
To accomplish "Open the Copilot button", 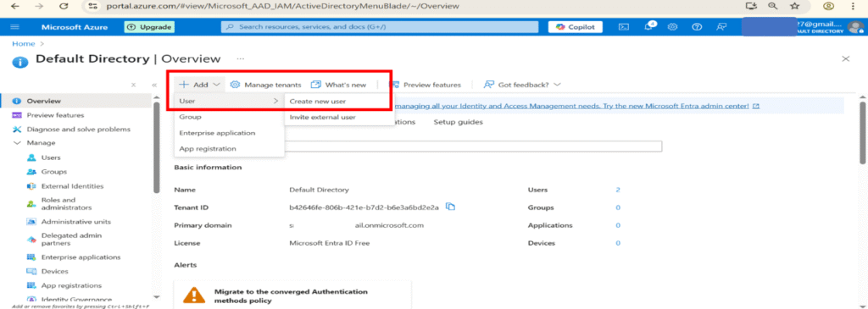I will 576,27.
